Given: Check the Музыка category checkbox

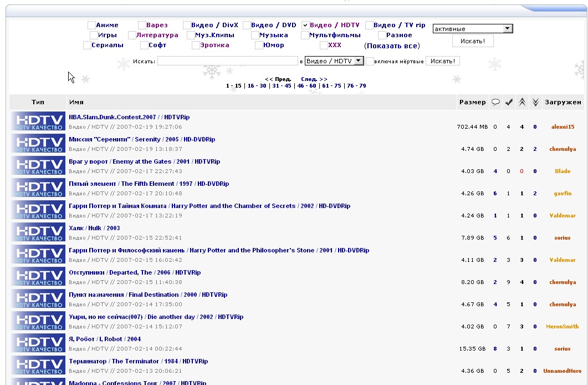Looking at the screenshot, I should click(255, 36).
